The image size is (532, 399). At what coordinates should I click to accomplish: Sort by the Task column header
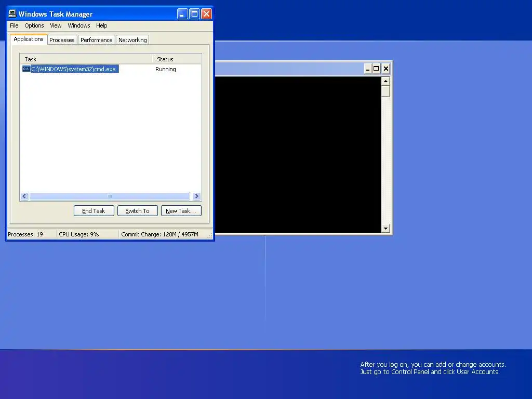pos(86,59)
